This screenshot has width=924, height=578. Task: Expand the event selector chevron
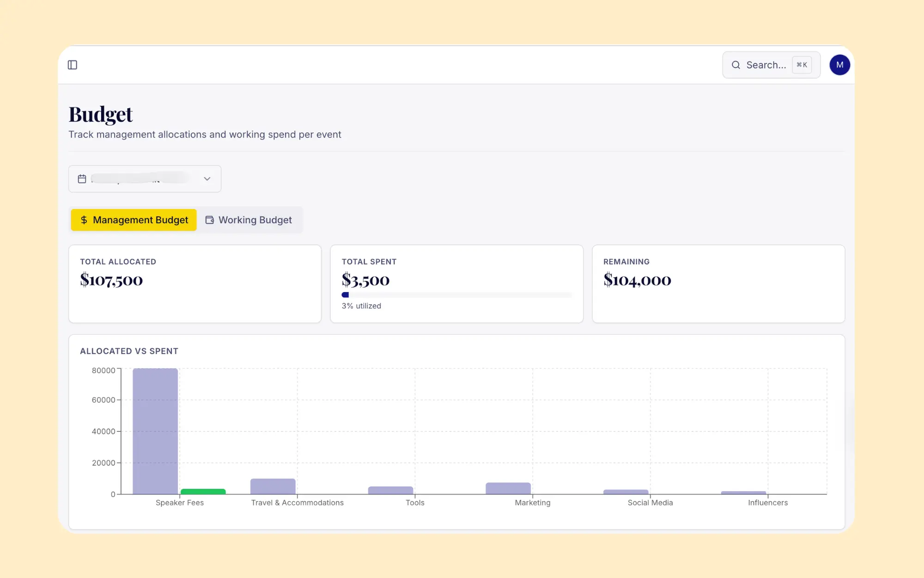point(207,179)
